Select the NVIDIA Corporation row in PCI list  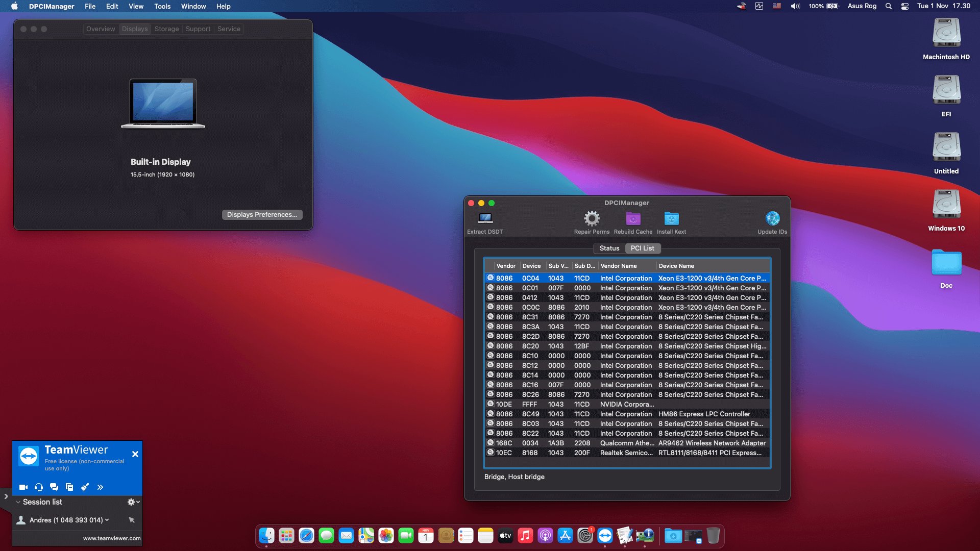point(612,404)
